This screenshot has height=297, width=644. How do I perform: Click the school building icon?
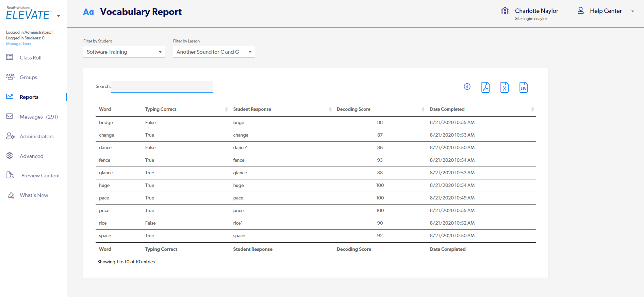505,11
